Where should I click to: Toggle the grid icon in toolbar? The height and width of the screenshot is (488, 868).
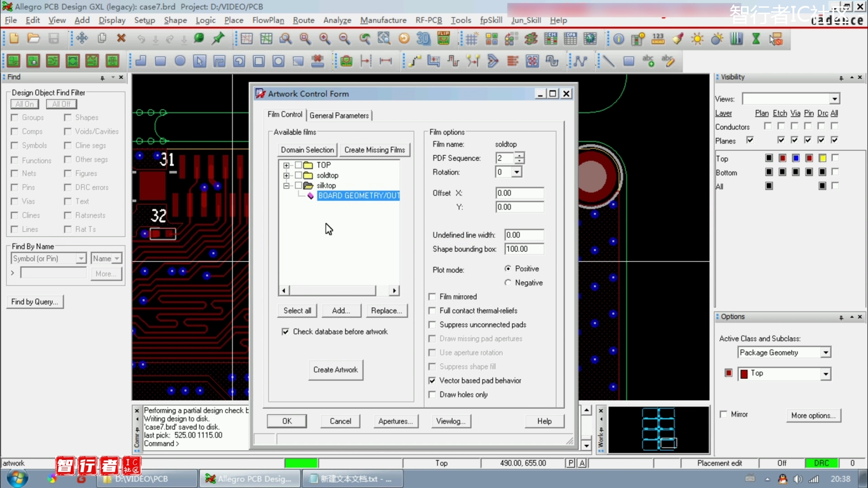pos(471,39)
